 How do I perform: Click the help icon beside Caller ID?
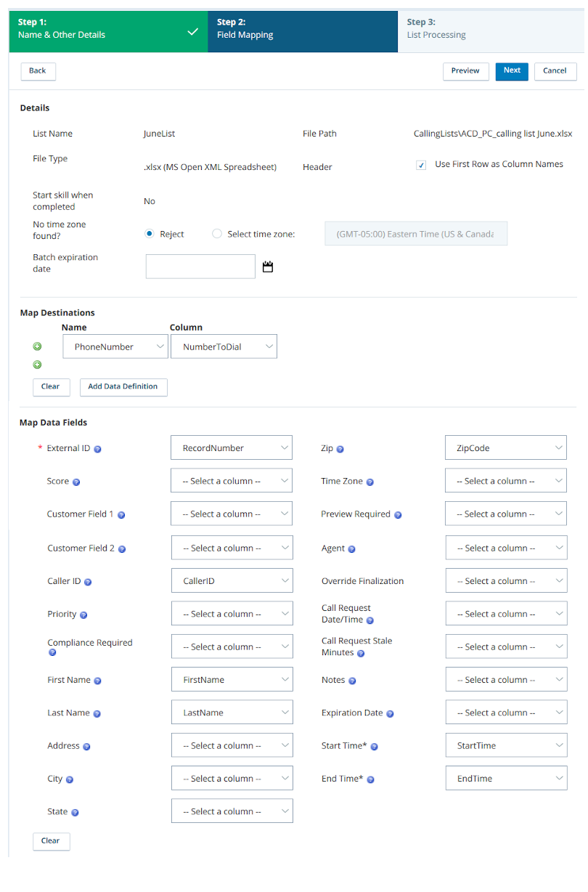[88, 582]
